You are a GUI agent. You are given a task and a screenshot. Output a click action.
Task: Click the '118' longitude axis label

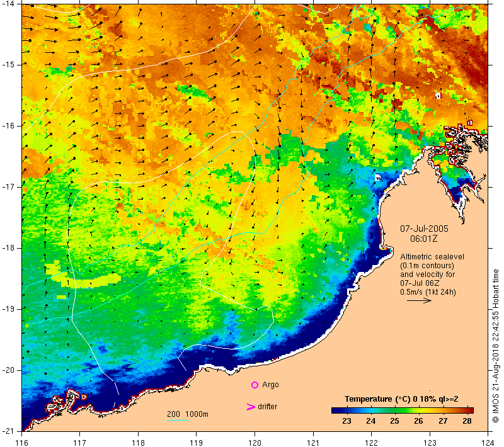(x=138, y=443)
